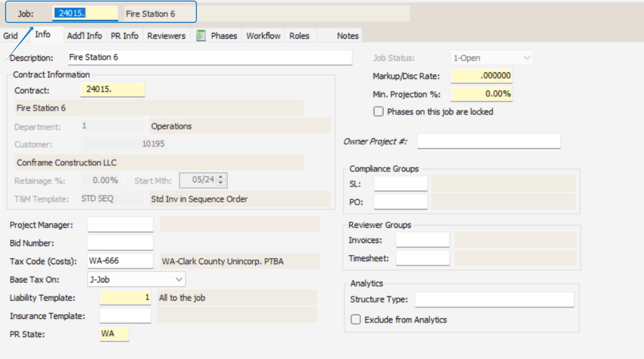Viewport: 644px width, 359px height.
Task: Click the green Phases tab icon
Action: tap(201, 36)
